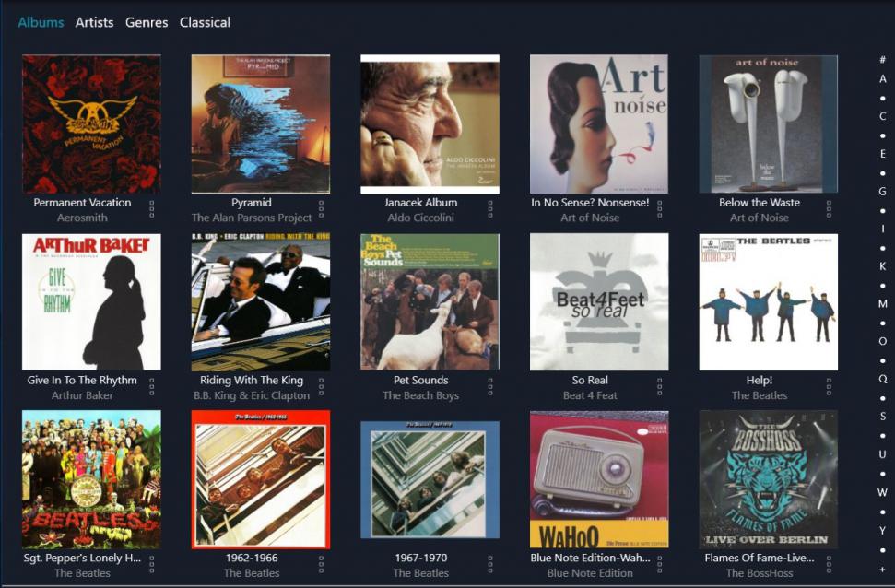
Task: Open the three-dot menu beside Riding With The King
Action: click(x=321, y=386)
